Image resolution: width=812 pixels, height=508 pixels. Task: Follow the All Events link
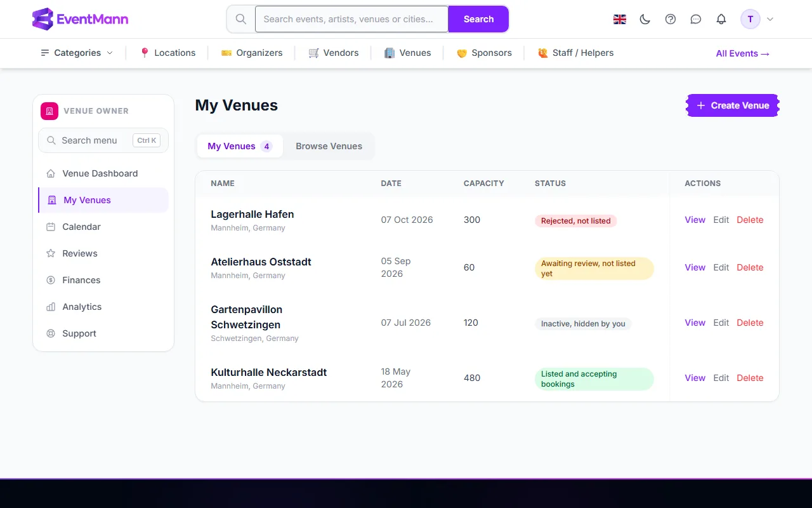(x=743, y=53)
